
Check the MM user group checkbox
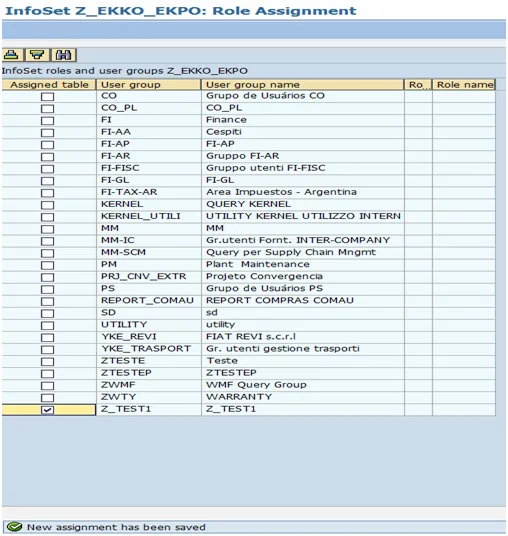point(48,229)
